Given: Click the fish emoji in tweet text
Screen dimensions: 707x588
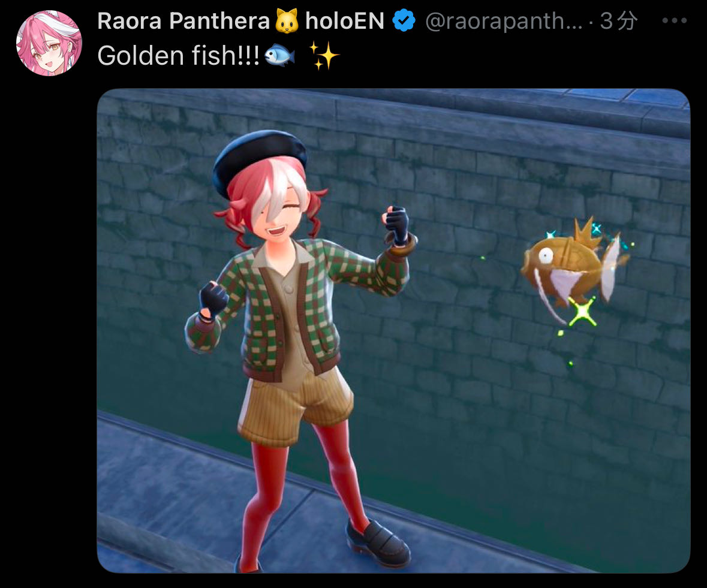Looking at the screenshot, I should [x=279, y=55].
